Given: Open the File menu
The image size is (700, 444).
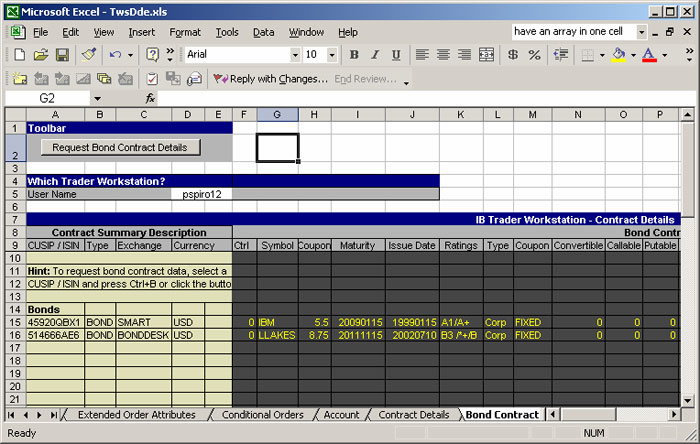Looking at the screenshot, I should (40, 32).
